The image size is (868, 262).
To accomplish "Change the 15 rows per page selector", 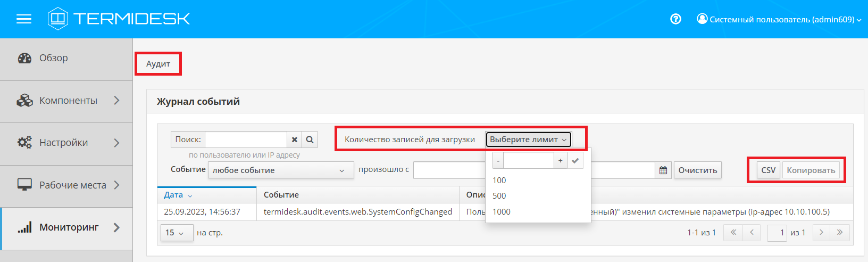I will pos(176,233).
